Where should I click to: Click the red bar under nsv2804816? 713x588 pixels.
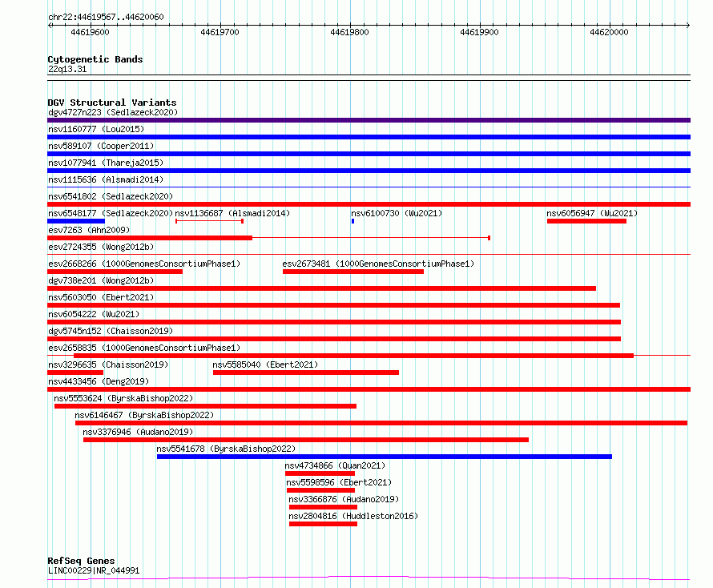(324, 524)
